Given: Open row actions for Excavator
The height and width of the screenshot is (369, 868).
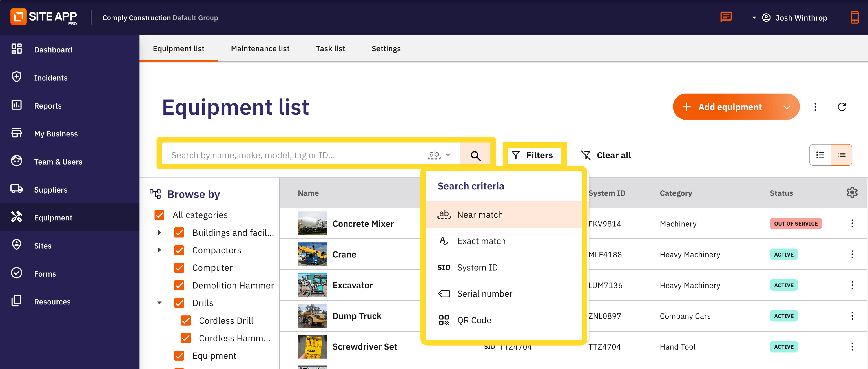Looking at the screenshot, I should click(x=852, y=285).
